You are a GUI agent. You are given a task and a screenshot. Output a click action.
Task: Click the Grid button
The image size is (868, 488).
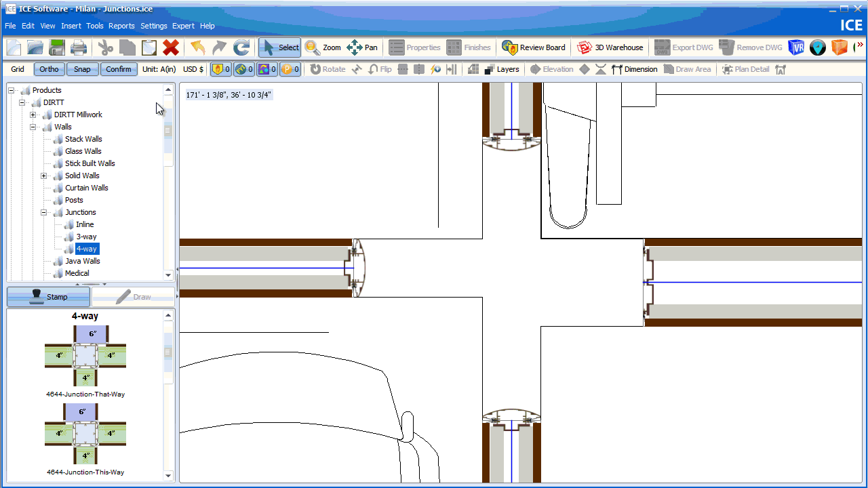click(16, 68)
